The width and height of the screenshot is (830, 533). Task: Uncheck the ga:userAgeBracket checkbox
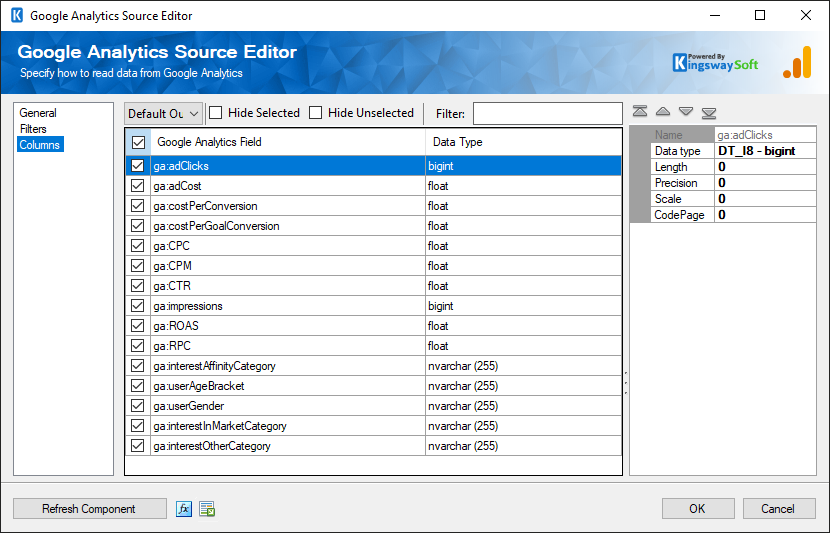138,386
